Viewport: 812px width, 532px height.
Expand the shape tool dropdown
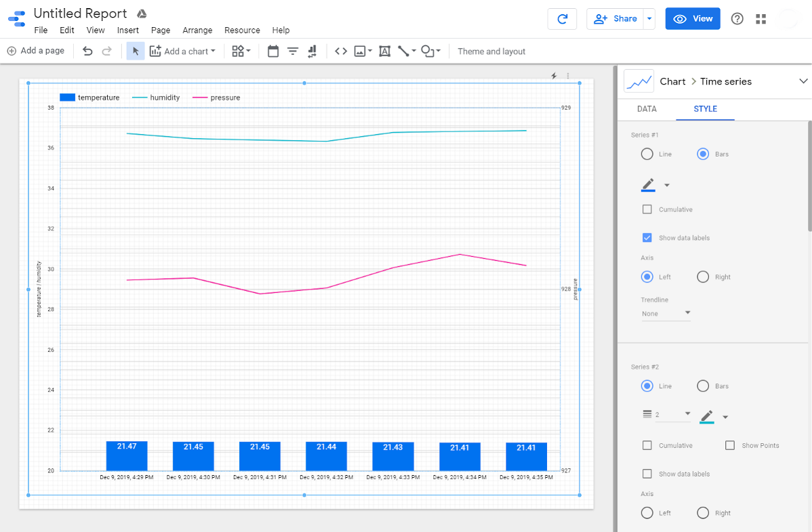tap(437, 51)
